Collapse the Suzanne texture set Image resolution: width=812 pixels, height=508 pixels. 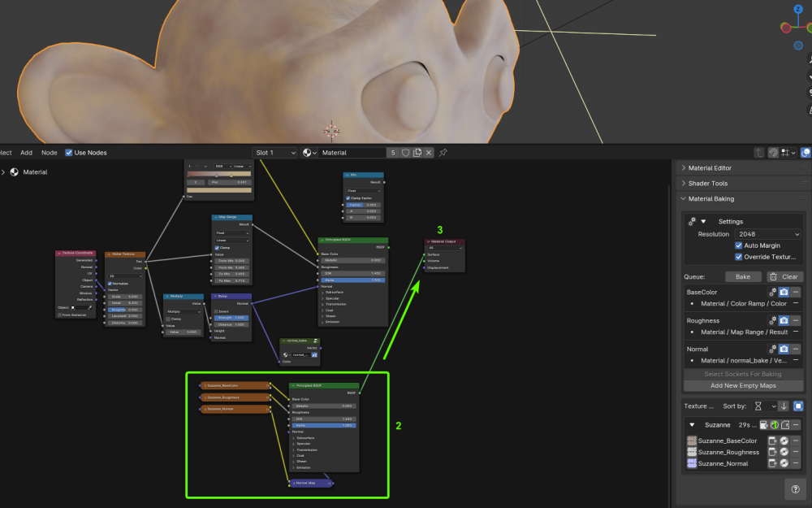pyautogui.click(x=692, y=425)
